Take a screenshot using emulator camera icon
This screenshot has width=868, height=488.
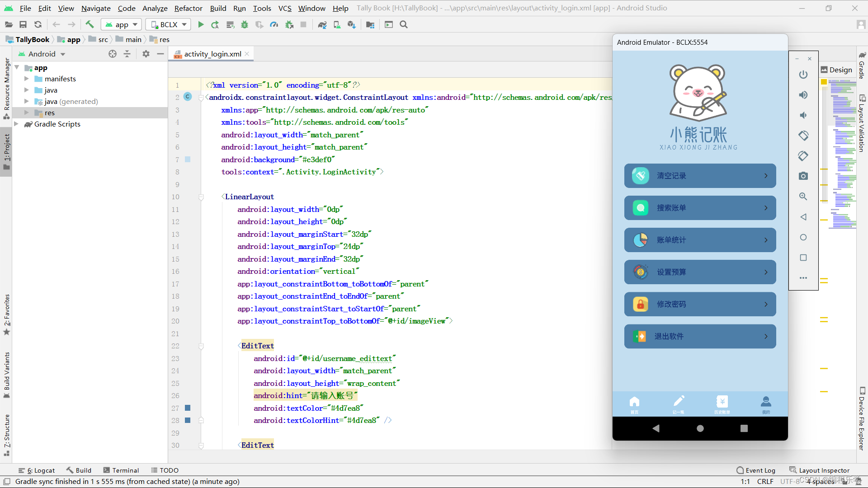click(x=803, y=176)
